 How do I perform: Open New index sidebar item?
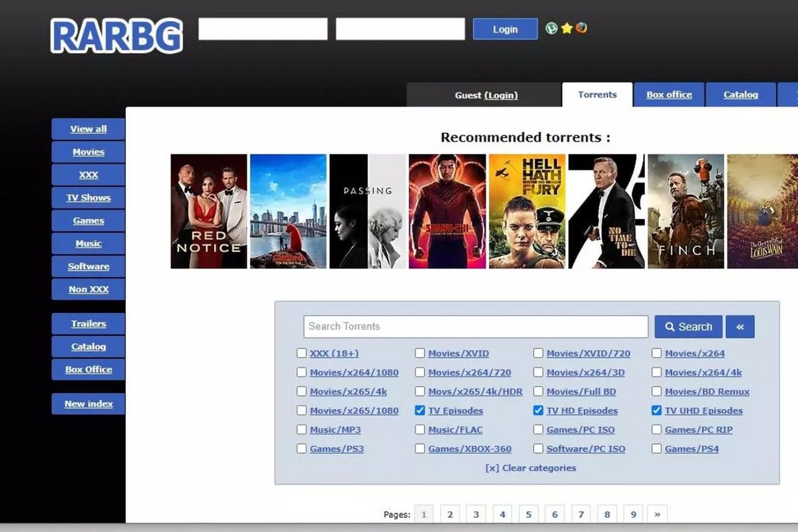[x=89, y=404]
